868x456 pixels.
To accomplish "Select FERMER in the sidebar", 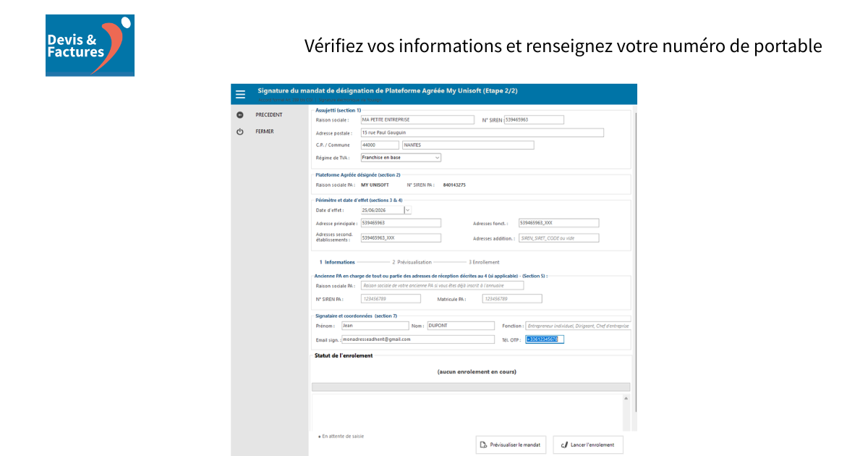I will coord(265,132).
